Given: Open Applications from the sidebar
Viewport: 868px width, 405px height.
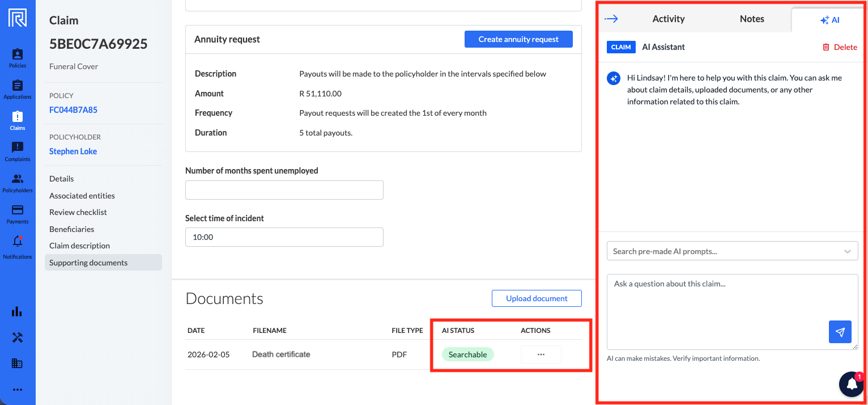Looking at the screenshot, I should click(x=18, y=90).
